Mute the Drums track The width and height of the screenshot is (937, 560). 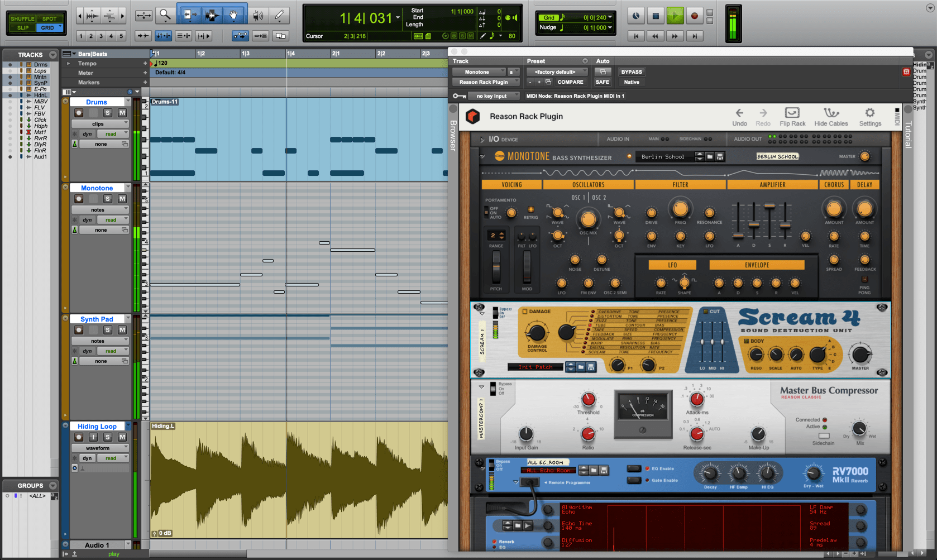click(x=123, y=113)
